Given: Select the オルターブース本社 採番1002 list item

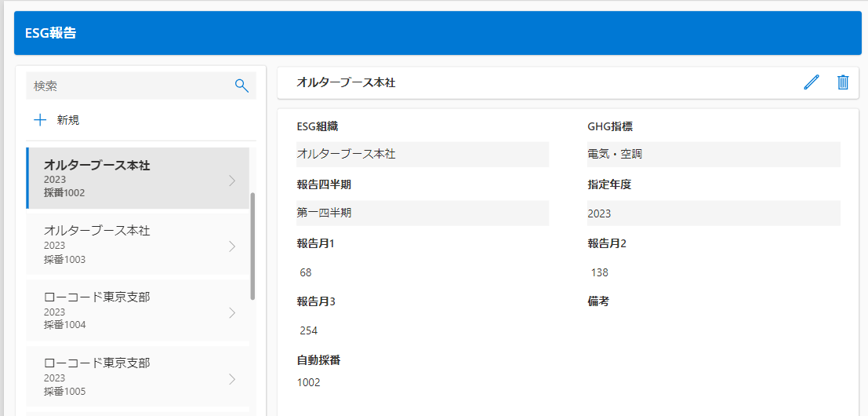Looking at the screenshot, I should (138, 178).
